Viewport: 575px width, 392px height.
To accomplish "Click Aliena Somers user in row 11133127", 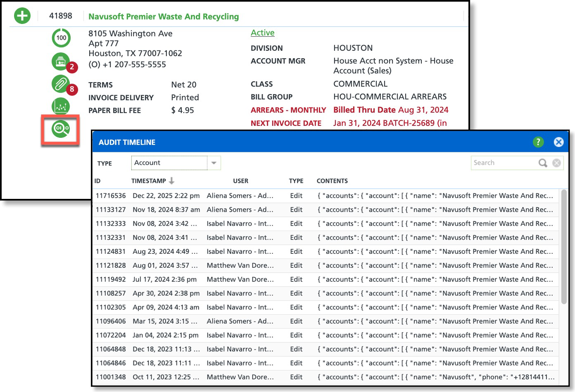I will tap(240, 210).
